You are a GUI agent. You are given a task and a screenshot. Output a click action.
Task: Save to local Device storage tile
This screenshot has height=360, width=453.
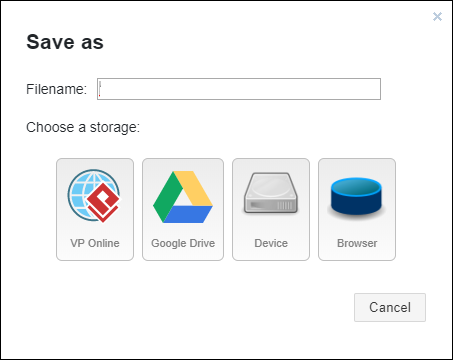point(271,209)
